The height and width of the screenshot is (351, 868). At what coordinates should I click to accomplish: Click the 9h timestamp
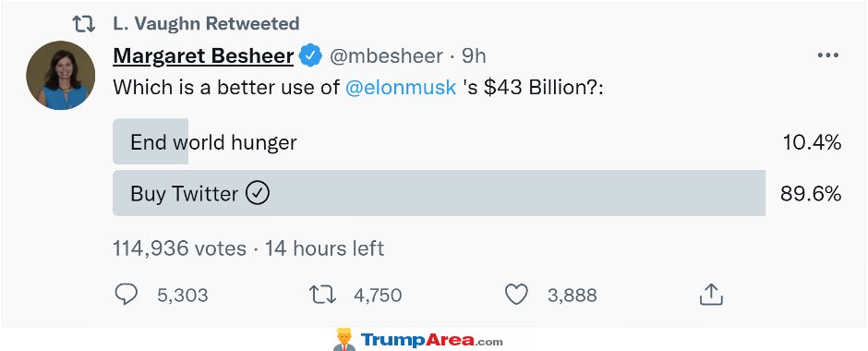pyautogui.click(x=474, y=56)
